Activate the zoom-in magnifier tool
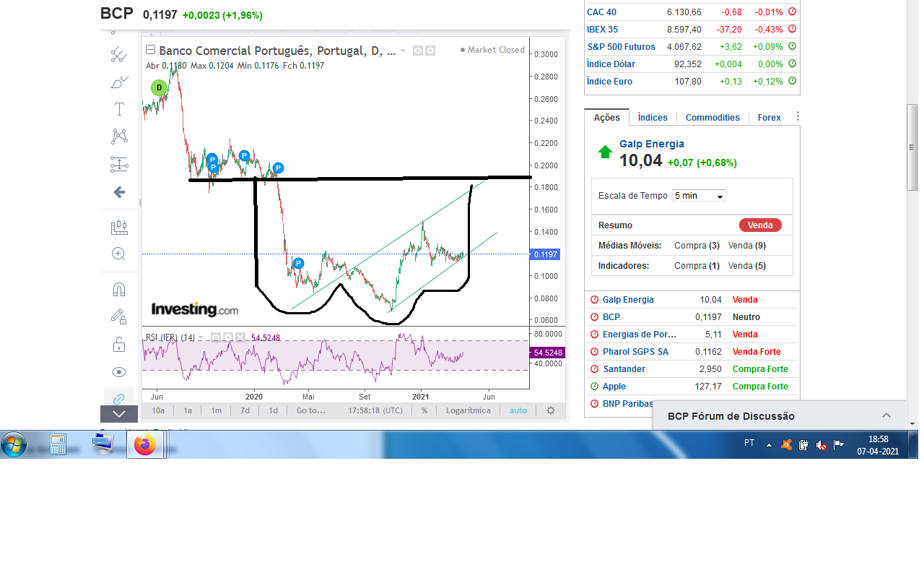Image resolution: width=924 pixels, height=578 pixels. coord(119,254)
